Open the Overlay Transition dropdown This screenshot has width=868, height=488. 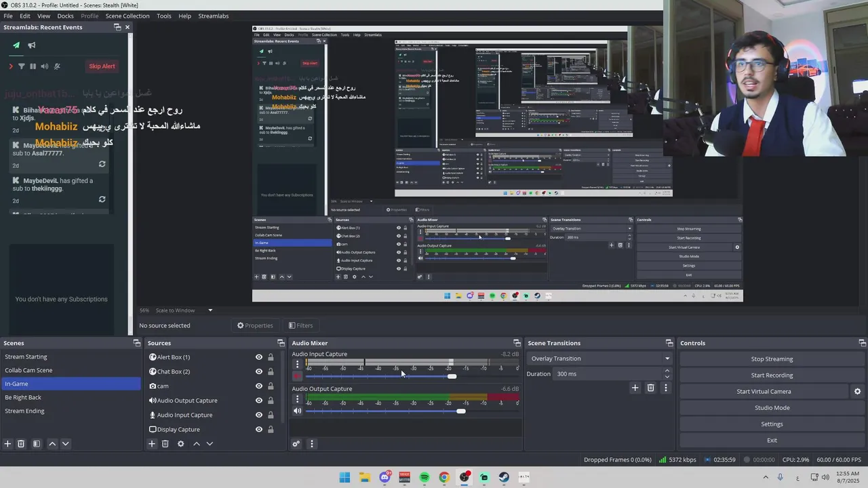(601, 359)
